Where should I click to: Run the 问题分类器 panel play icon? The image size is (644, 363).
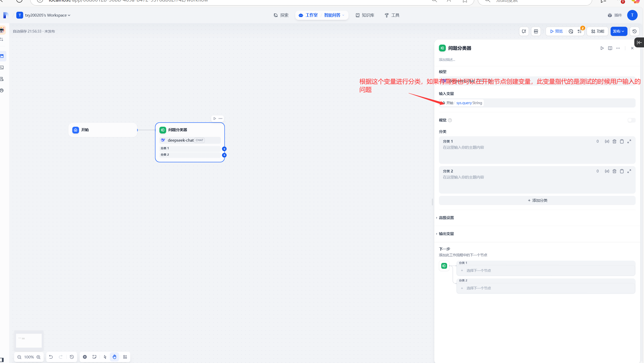coord(602,48)
